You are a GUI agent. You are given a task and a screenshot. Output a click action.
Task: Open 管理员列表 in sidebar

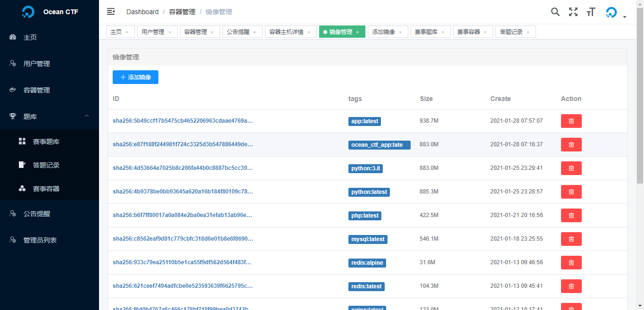[50, 240]
